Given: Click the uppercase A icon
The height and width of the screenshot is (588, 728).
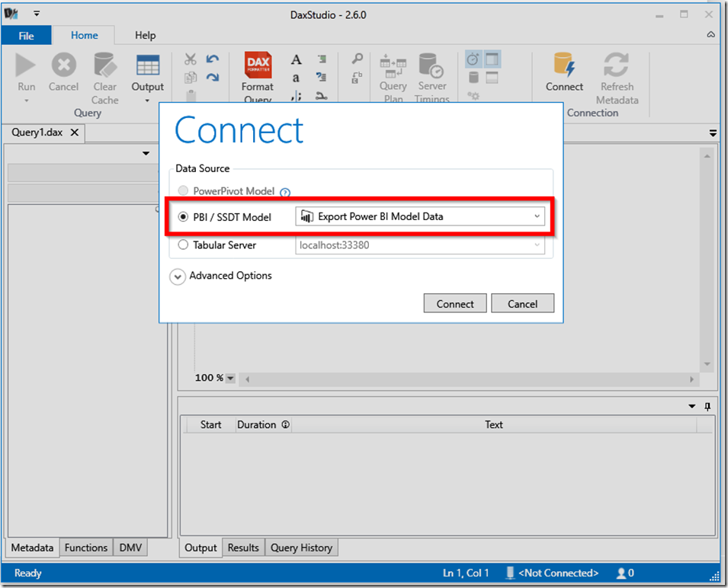Looking at the screenshot, I should pyautogui.click(x=297, y=59).
